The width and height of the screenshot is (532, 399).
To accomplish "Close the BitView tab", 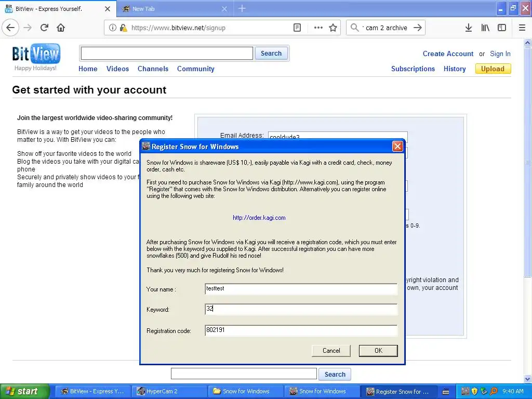I will [x=108, y=9].
